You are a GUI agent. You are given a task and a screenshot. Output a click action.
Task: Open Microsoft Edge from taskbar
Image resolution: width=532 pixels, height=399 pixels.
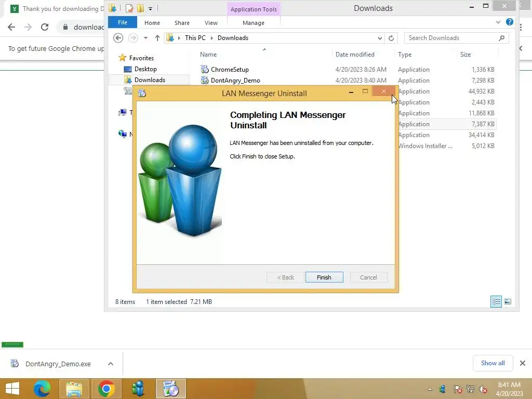pyautogui.click(x=42, y=389)
